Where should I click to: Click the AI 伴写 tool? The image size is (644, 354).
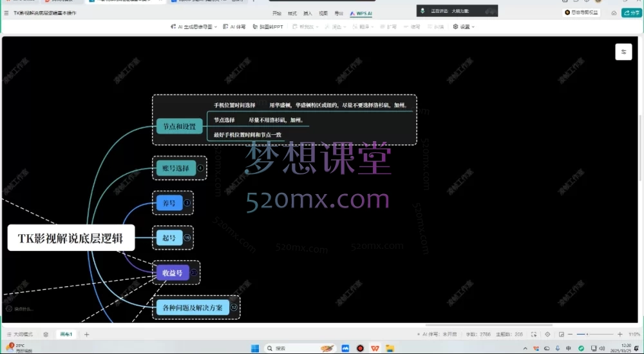point(234,26)
